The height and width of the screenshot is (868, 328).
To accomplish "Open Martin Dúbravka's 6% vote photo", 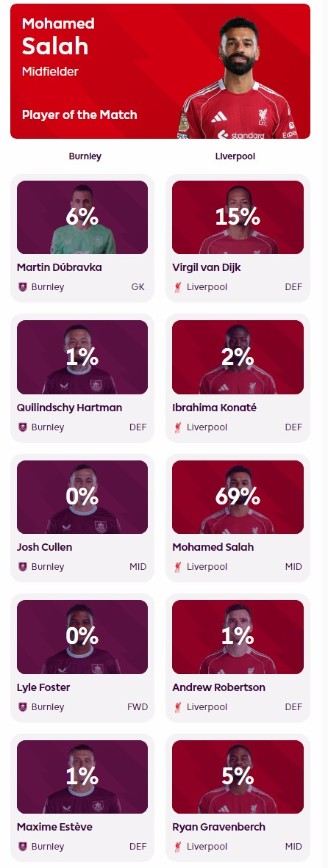I will pyautogui.click(x=82, y=217).
